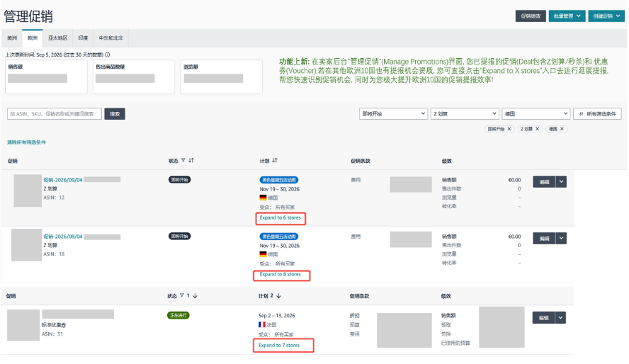
Task: Switch to the 亚太地区 region tab
Action: (58, 38)
